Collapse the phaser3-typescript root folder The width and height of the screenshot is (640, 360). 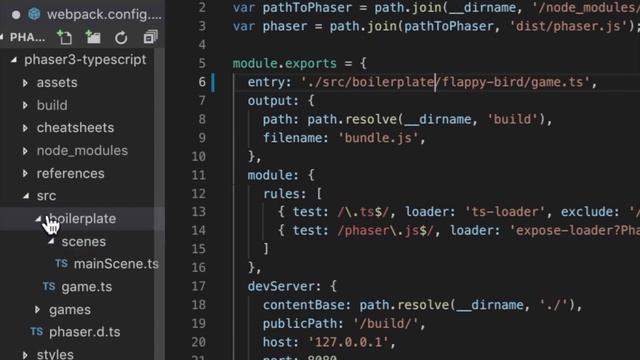(14, 60)
